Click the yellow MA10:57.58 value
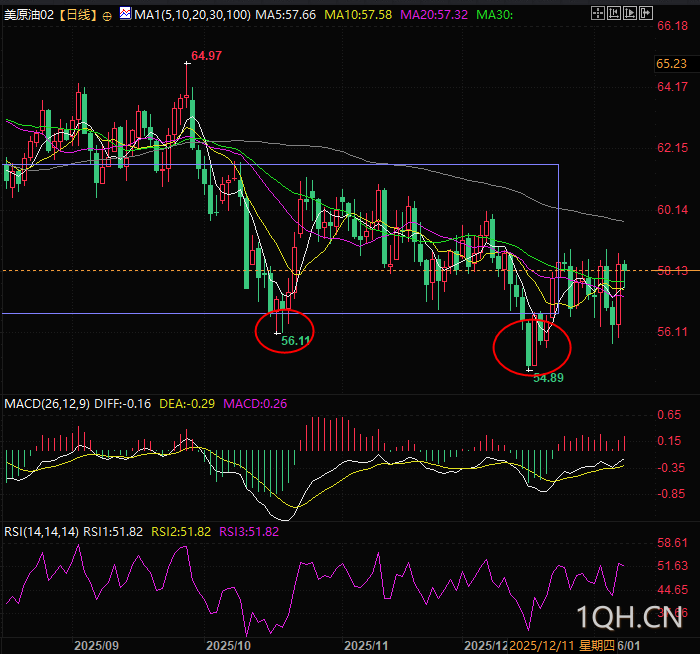Viewport: 700px width, 654px height. pos(358,15)
